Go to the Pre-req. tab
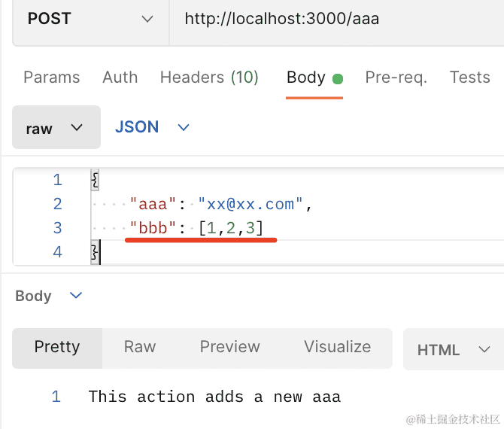Image resolution: width=504 pixels, height=429 pixels. point(396,78)
